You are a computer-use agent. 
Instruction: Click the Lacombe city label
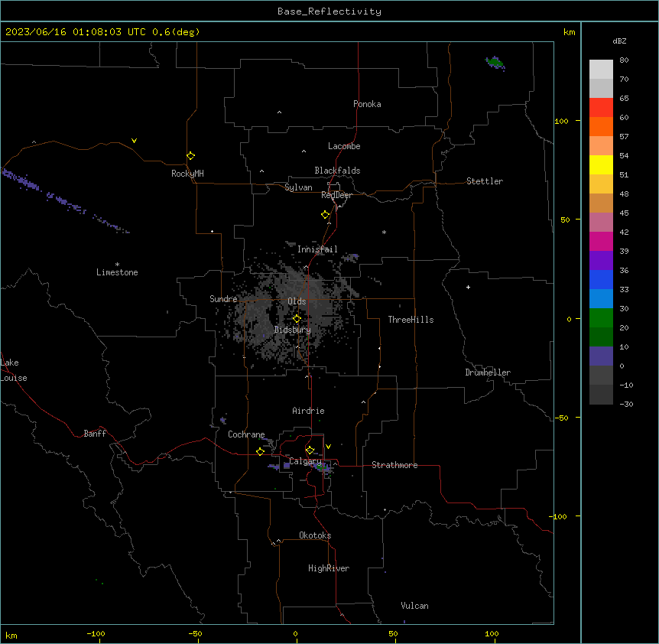click(x=344, y=146)
